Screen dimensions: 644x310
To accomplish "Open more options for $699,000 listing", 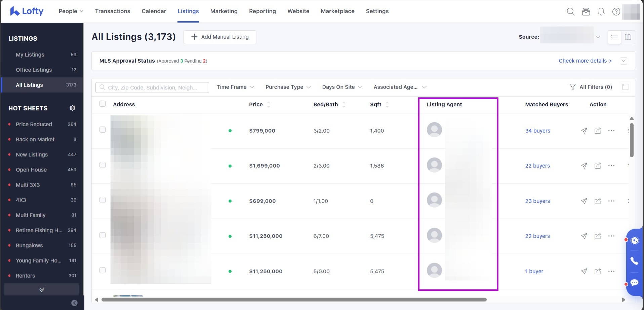I will pos(611,201).
